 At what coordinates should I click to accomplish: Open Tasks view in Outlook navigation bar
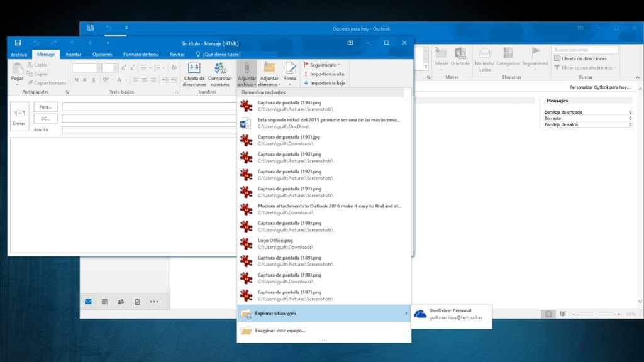[137, 302]
